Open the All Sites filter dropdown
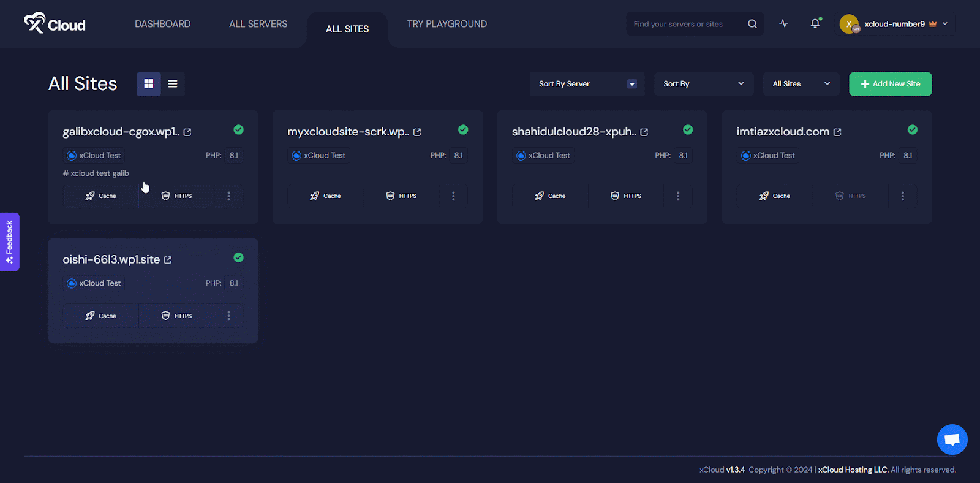980x483 pixels. 801,84
